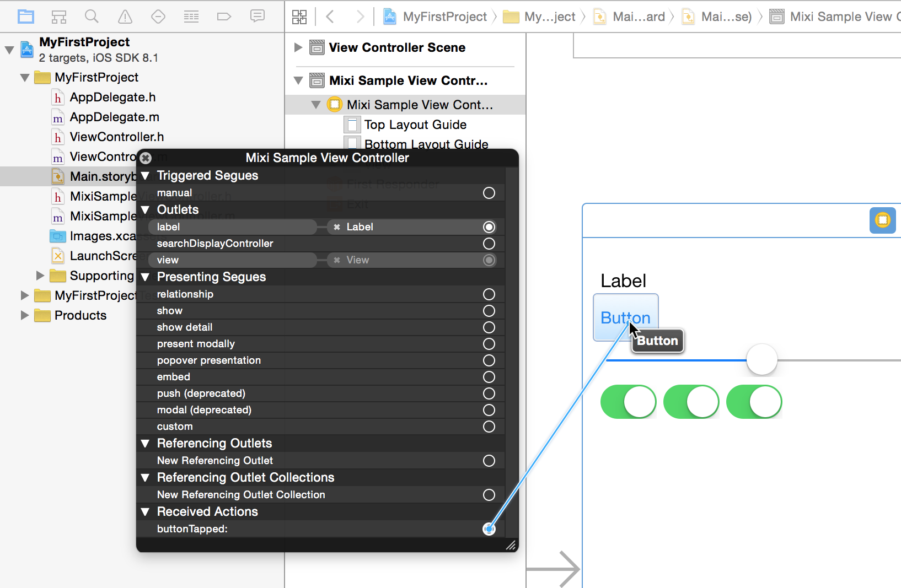Click the Top Layout Guide icon
Viewport: 901px width, 588px height.
(x=352, y=125)
